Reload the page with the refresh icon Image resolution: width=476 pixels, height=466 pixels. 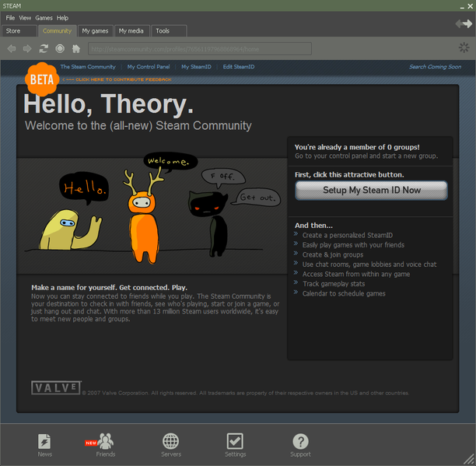pyautogui.click(x=44, y=48)
